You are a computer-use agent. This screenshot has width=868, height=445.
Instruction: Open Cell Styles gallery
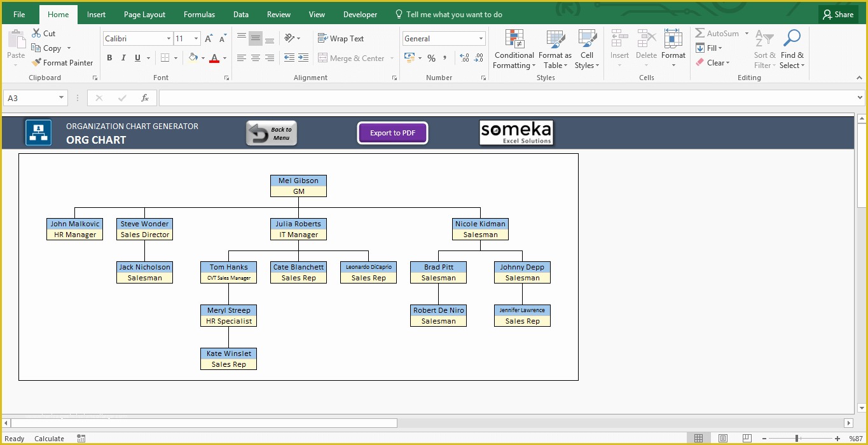tap(587, 50)
